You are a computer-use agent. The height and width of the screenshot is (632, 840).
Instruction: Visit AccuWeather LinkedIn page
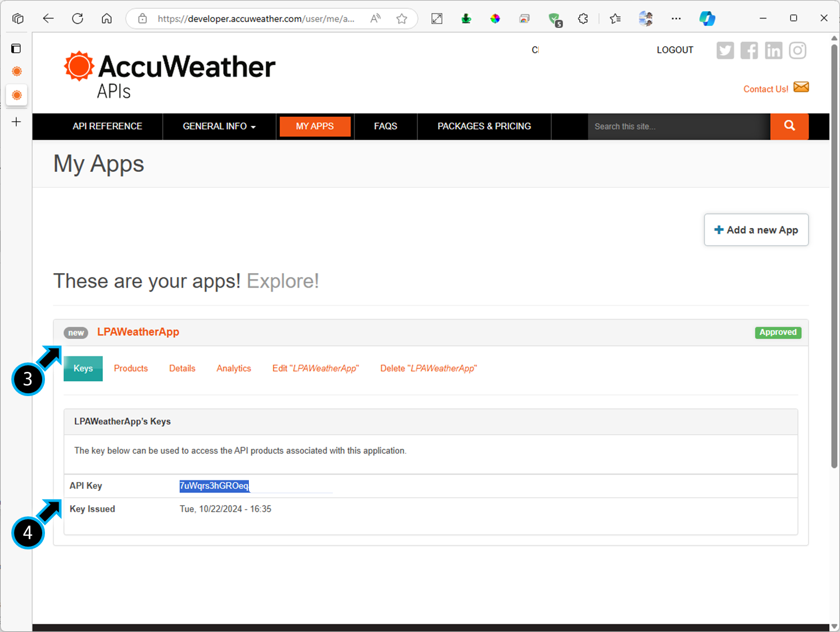point(773,51)
